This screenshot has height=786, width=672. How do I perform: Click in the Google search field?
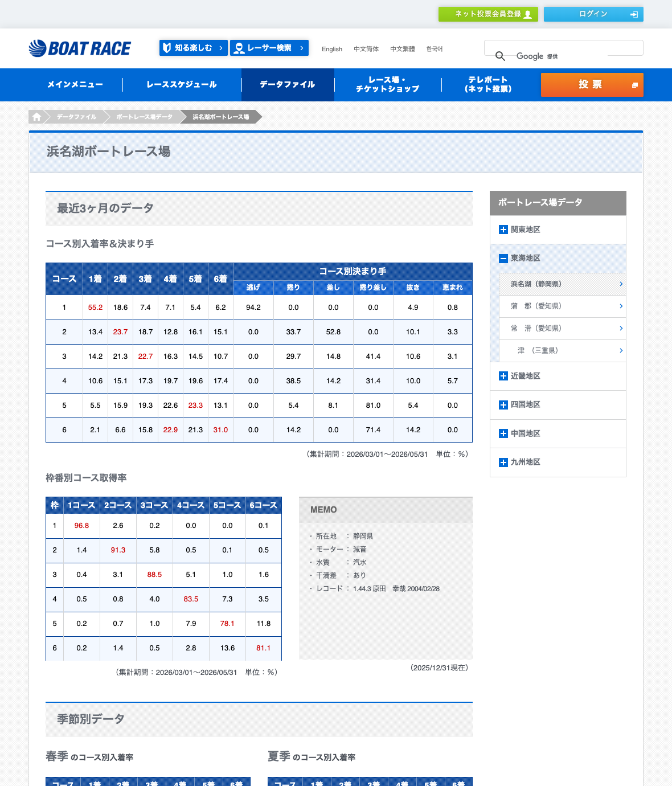pyautogui.click(x=564, y=48)
